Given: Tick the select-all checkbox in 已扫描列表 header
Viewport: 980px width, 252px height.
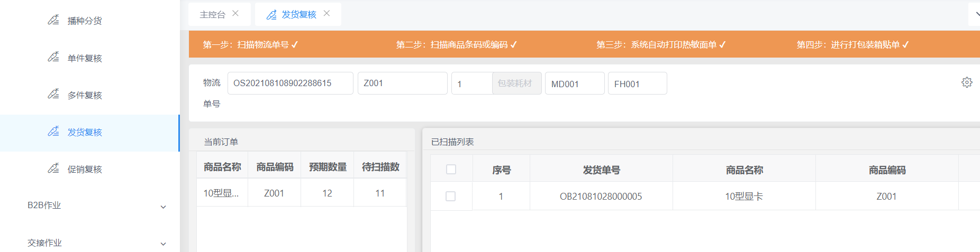Looking at the screenshot, I should coord(451,170).
